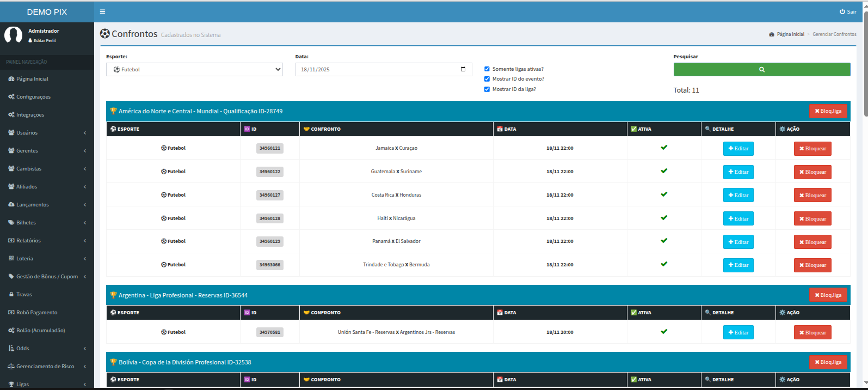Open the calendar picker in Data field
This screenshot has width=868, height=390.
pyautogui.click(x=463, y=69)
